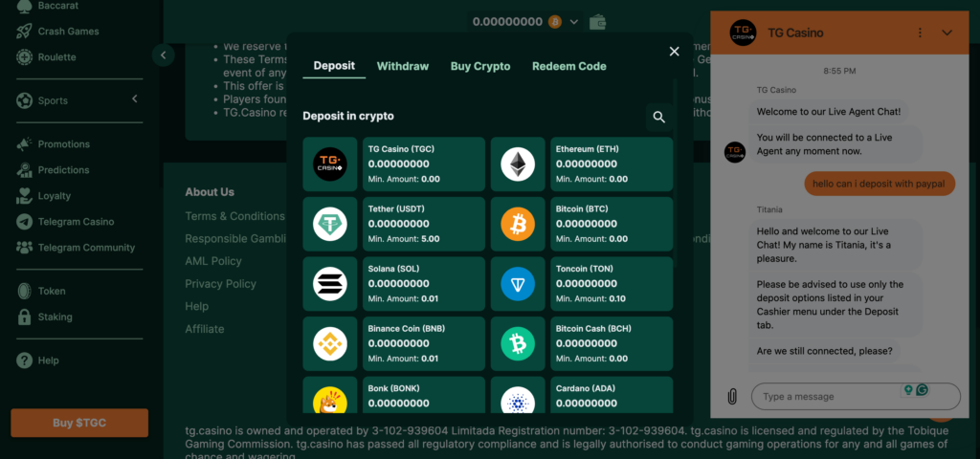Select the Bonk logo tile
980x459 pixels.
coord(330,395)
